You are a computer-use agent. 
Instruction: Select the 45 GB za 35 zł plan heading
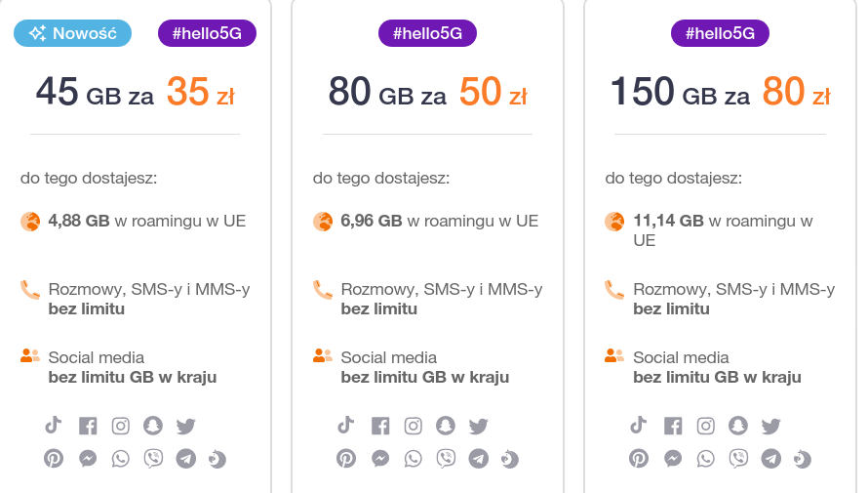[135, 93]
